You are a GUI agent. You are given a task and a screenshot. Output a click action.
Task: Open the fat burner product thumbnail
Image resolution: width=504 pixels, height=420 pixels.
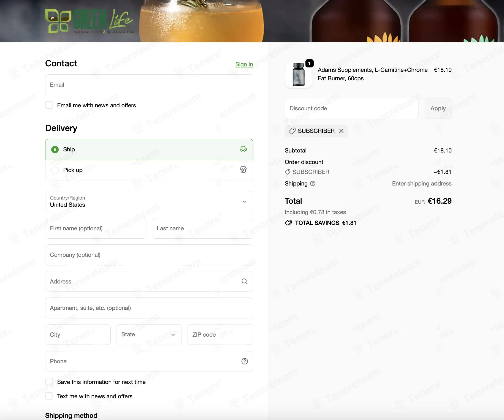tap(298, 75)
